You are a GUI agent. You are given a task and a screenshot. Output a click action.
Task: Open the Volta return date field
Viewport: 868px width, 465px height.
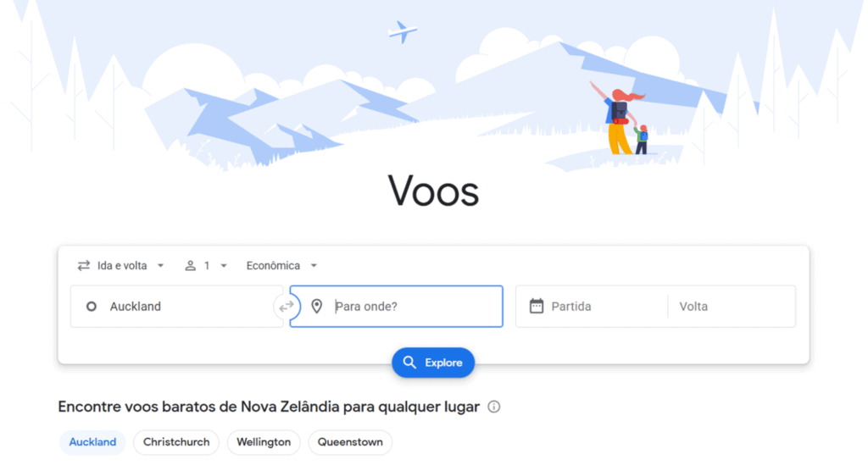732,307
